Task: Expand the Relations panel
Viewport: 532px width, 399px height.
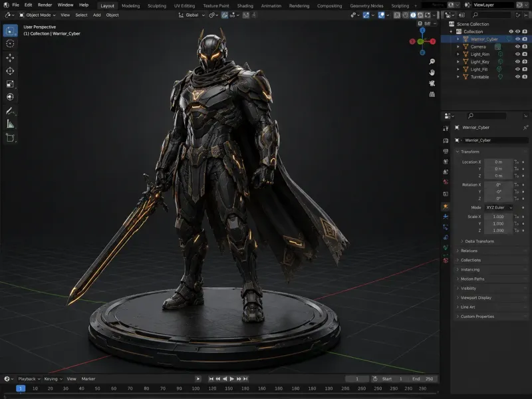Action: coord(469,251)
